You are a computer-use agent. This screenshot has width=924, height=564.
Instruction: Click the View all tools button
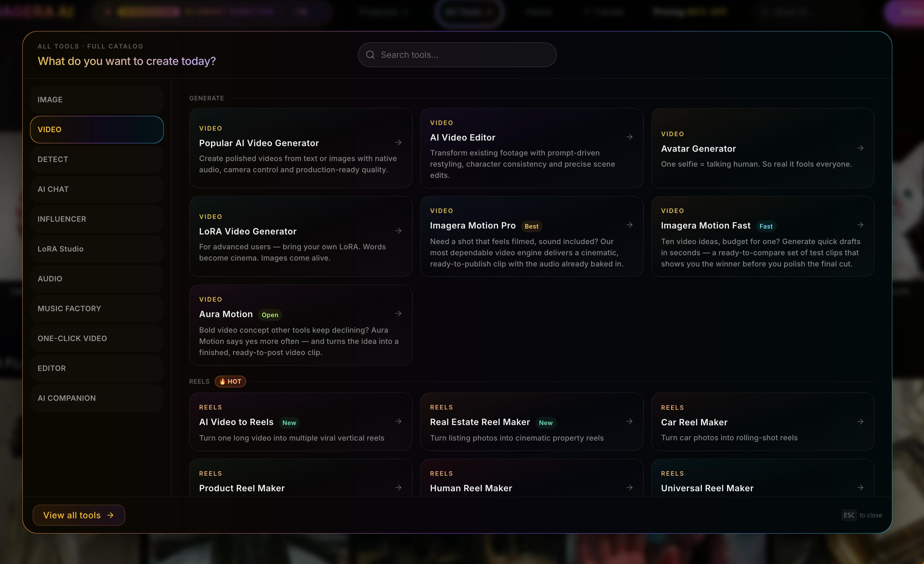(79, 515)
